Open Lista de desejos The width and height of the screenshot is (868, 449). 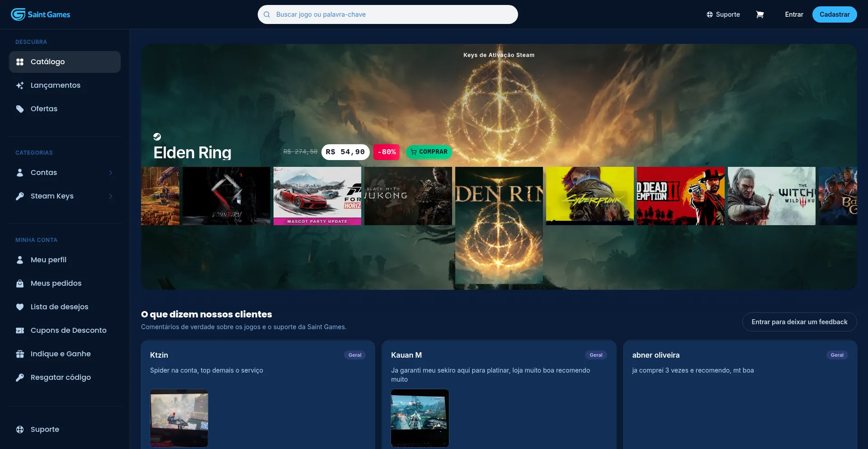pyautogui.click(x=65, y=307)
